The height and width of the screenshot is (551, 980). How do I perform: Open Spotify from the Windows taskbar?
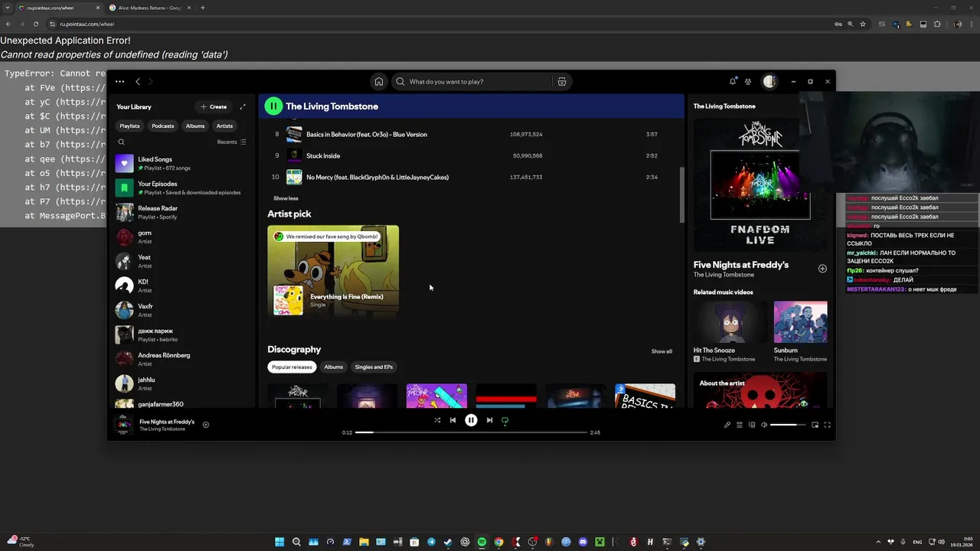coord(482,542)
